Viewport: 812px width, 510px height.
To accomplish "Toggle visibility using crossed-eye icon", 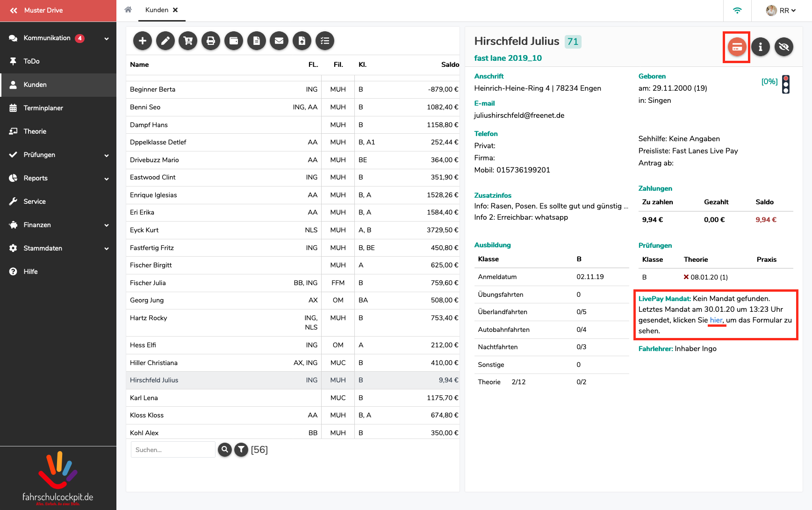I will click(784, 47).
